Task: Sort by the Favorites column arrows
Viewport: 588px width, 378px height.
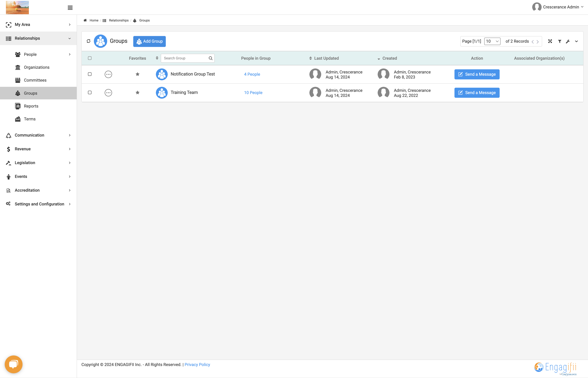Action: [157, 58]
